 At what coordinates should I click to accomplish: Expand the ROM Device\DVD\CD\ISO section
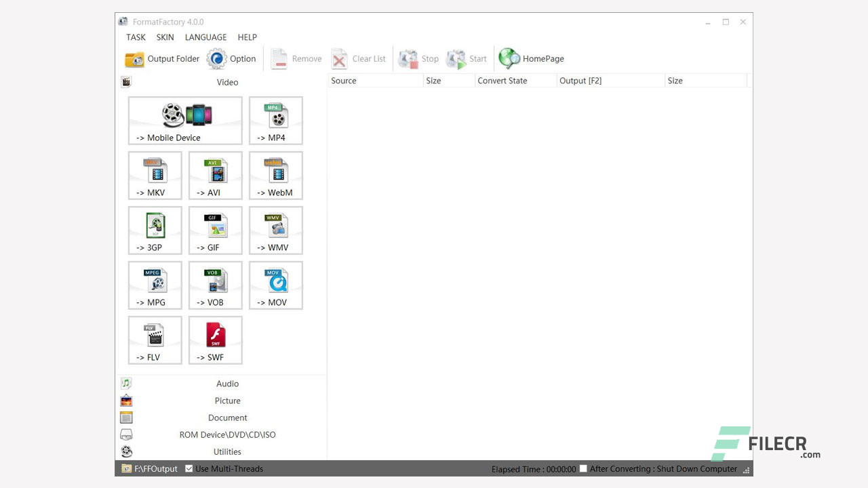(223, 434)
